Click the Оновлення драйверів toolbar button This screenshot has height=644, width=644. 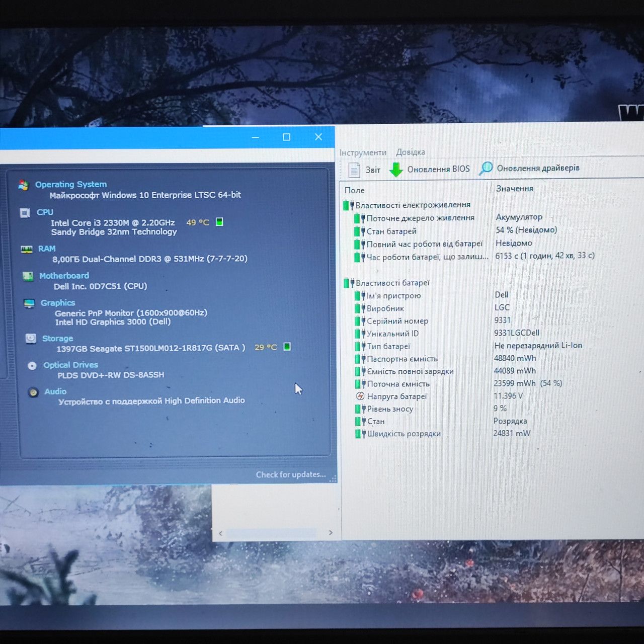point(529,168)
